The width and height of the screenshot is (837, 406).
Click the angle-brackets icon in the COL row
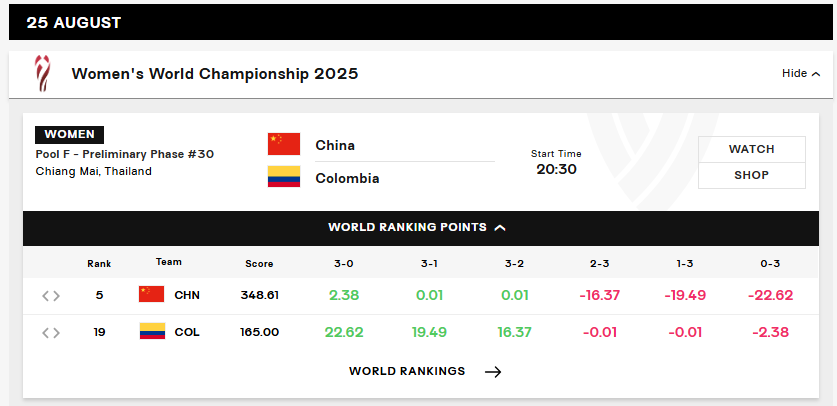(51, 332)
